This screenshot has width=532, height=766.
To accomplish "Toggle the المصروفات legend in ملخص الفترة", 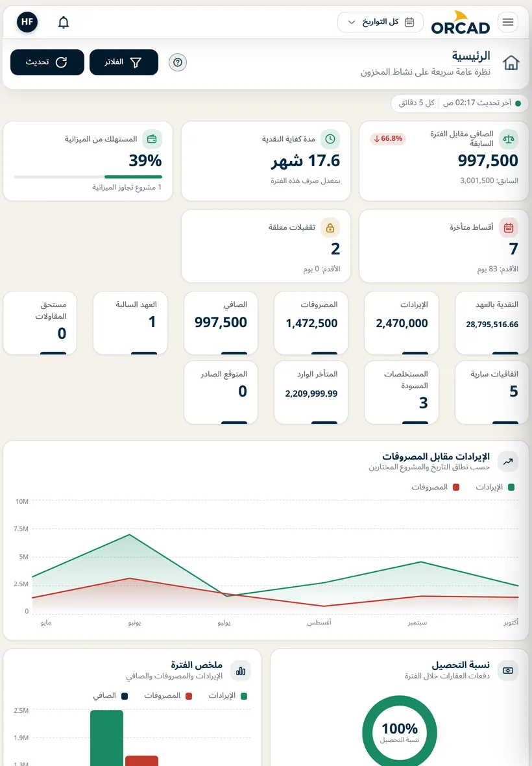I will (168, 696).
